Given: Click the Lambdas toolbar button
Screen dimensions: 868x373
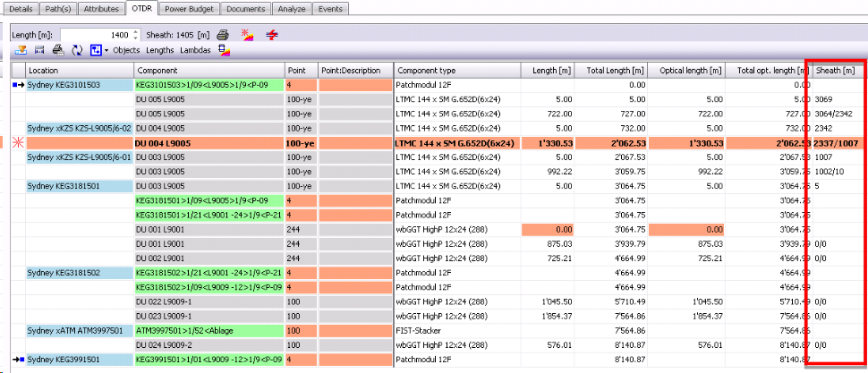Looking at the screenshot, I should click(x=195, y=50).
